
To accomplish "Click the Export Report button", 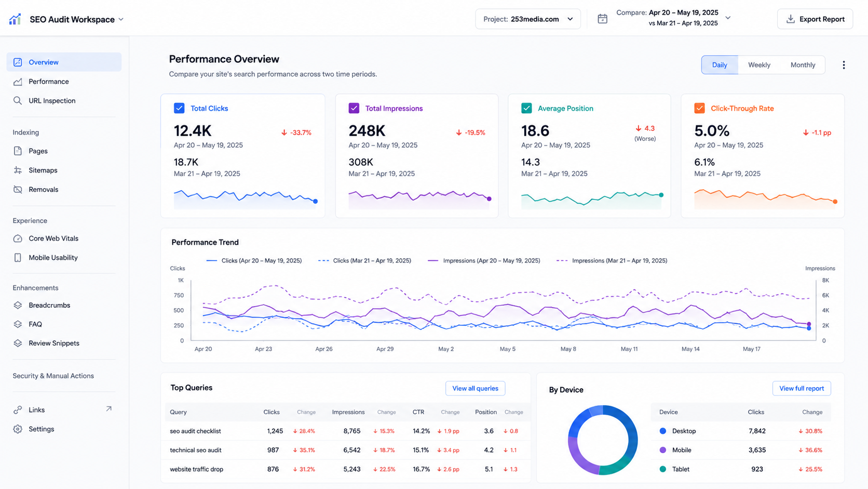I will [815, 19].
